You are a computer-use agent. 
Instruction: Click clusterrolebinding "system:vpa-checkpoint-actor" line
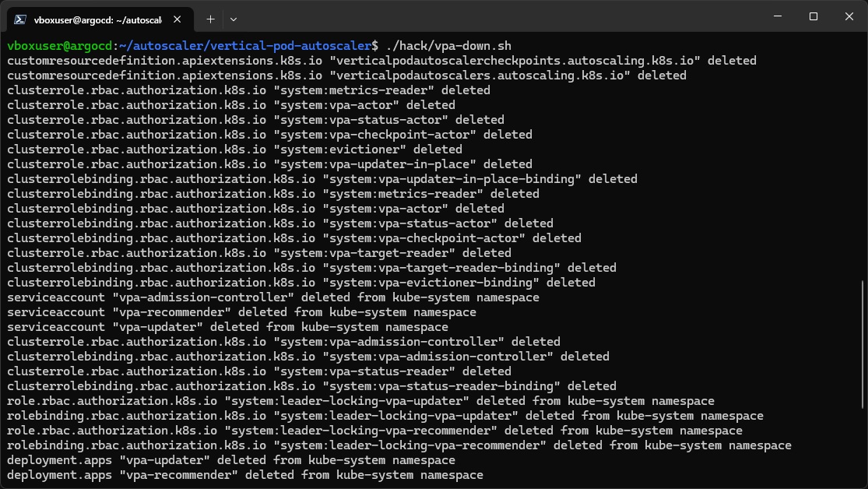[x=294, y=238]
